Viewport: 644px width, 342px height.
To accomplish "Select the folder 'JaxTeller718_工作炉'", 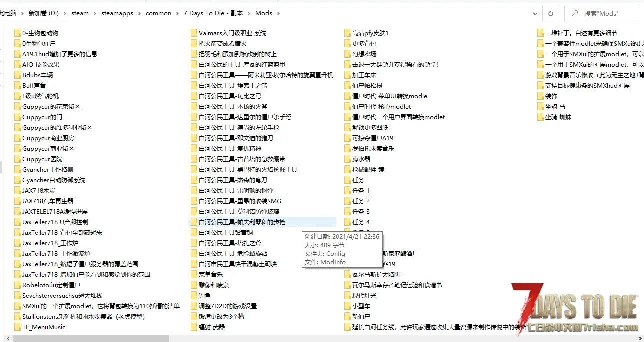I will (46, 243).
